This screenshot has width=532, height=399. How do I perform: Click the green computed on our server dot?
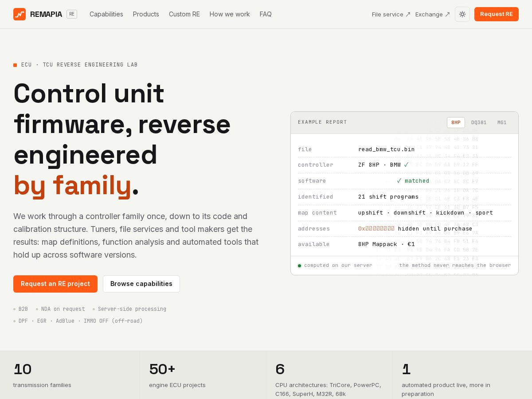pyautogui.click(x=299, y=266)
